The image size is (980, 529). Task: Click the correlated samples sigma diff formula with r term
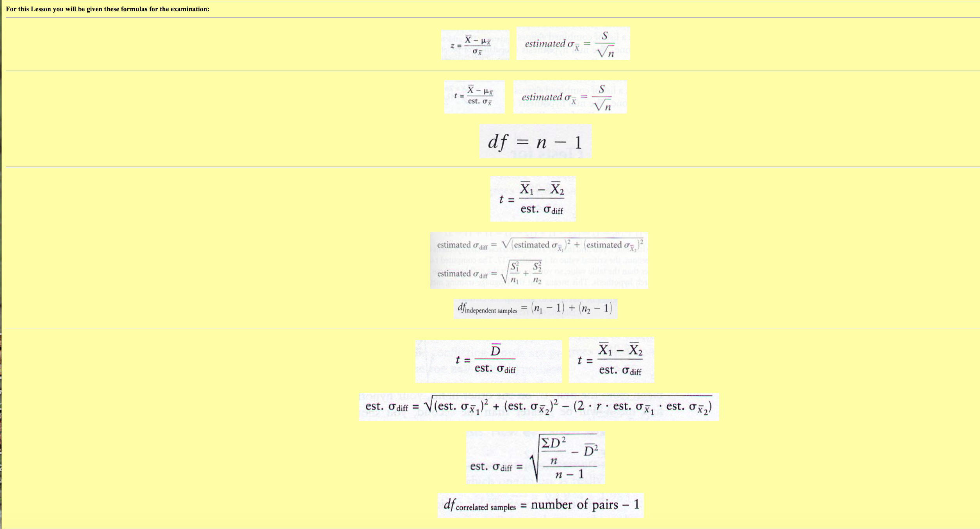[x=538, y=407]
